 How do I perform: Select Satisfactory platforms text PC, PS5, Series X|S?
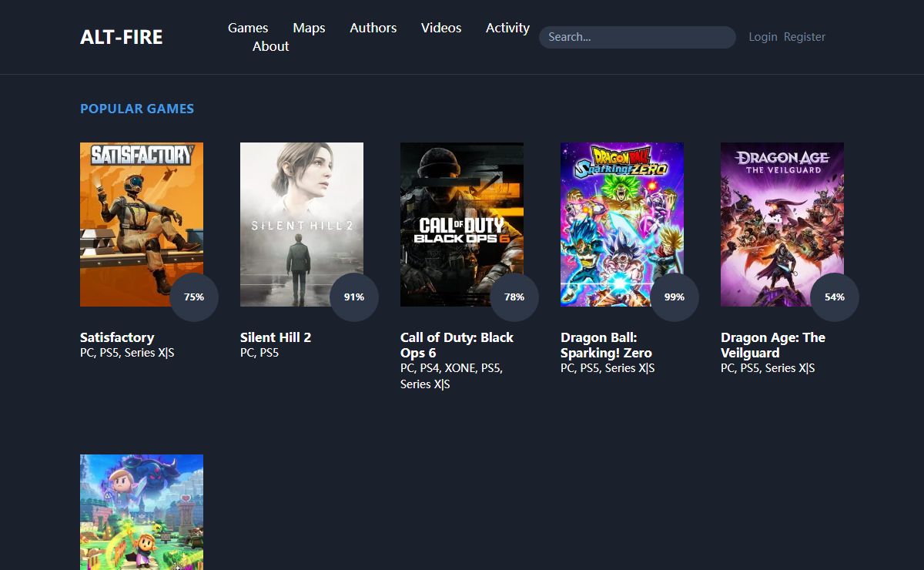[x=127, y=353]
